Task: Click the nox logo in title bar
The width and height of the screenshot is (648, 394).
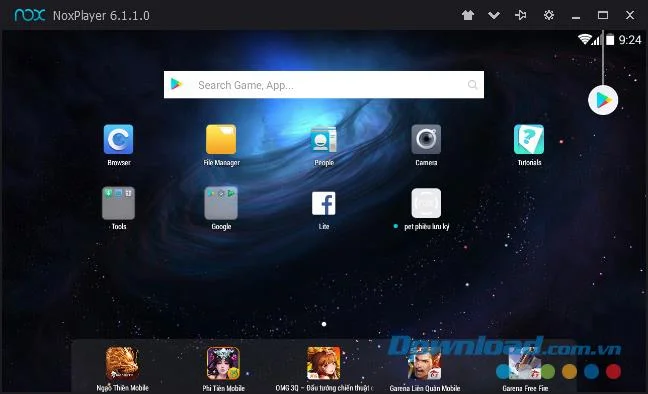Action: [30, 15]
